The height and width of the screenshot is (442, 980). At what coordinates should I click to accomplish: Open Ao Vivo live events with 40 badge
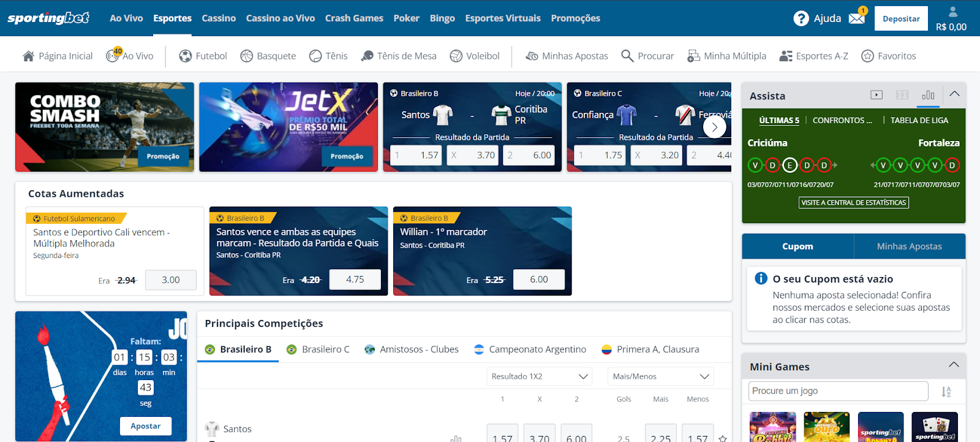coord(130,56)
